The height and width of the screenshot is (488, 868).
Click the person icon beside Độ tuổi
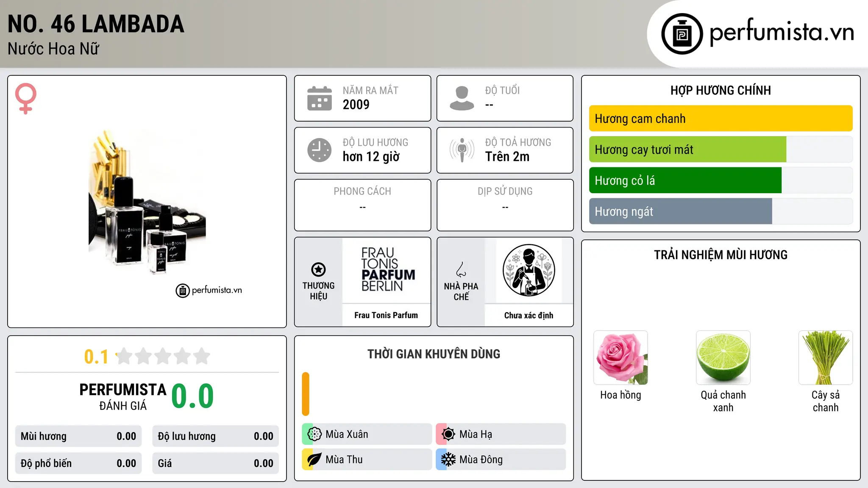pos(462,98)
